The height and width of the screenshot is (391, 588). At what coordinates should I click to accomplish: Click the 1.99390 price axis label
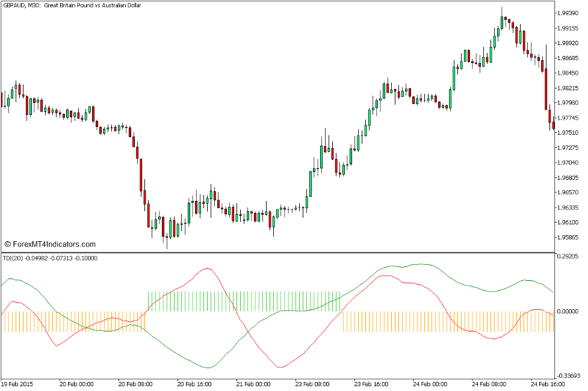[568, 13]
